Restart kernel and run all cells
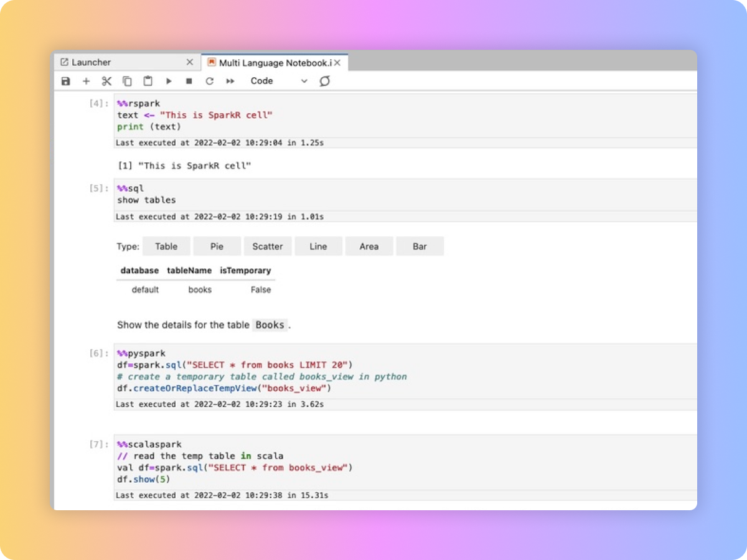The image size is (747, 560). pos(230,81)
